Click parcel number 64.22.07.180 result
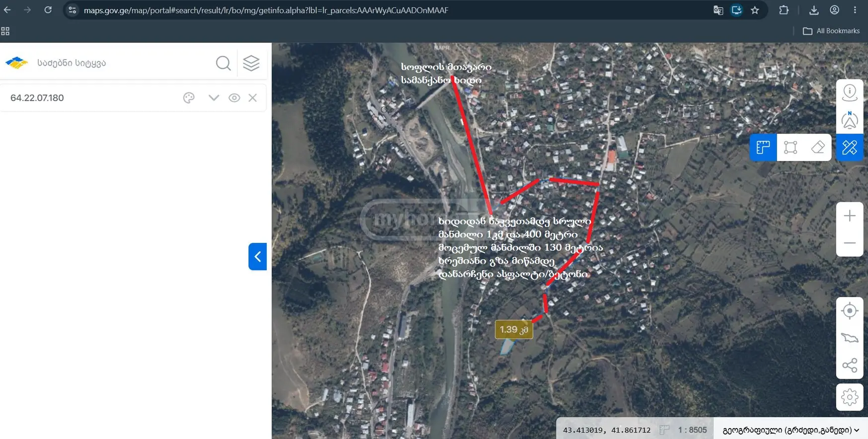868x439 pixels. pyautogui.click(x=37, y=98)
